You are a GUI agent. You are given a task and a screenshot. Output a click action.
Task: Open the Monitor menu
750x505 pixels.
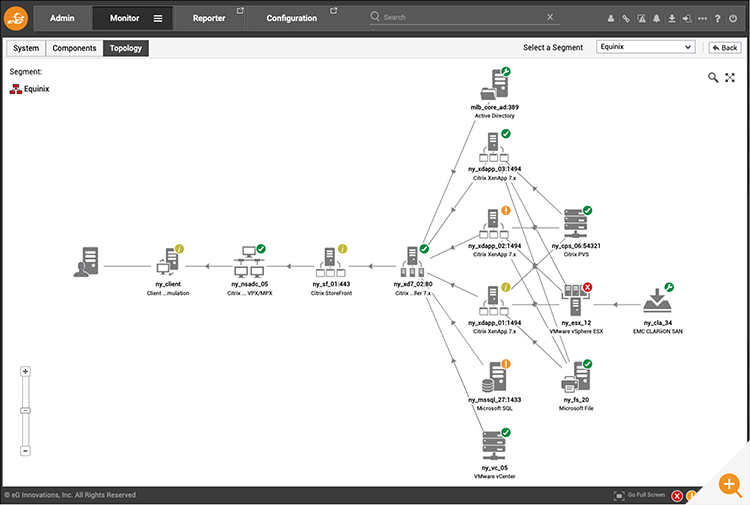coord(124,18)
